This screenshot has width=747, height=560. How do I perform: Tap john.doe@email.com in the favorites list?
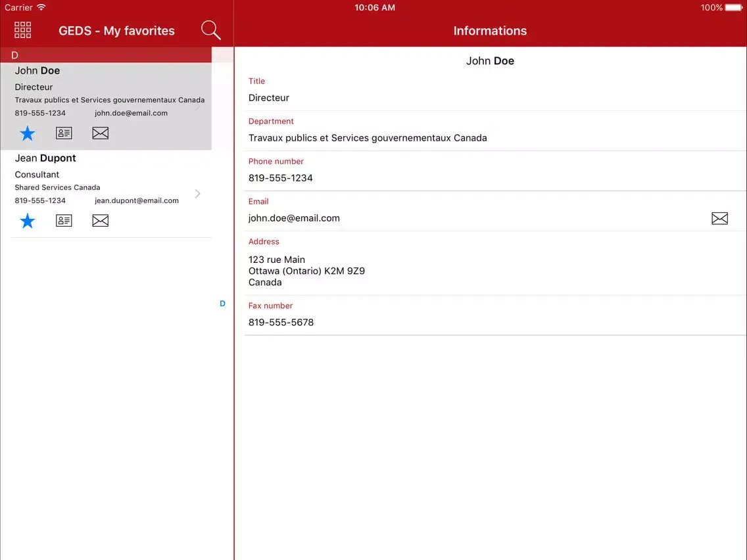point(131,113)
